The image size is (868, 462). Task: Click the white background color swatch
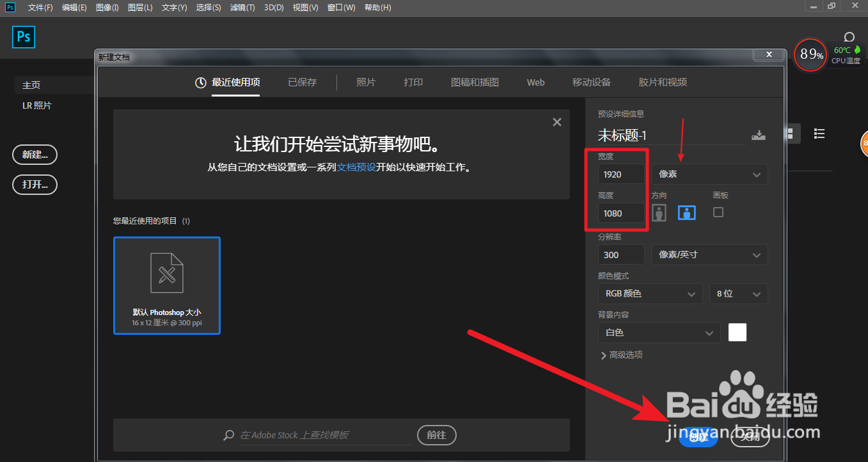pos(737,332)
